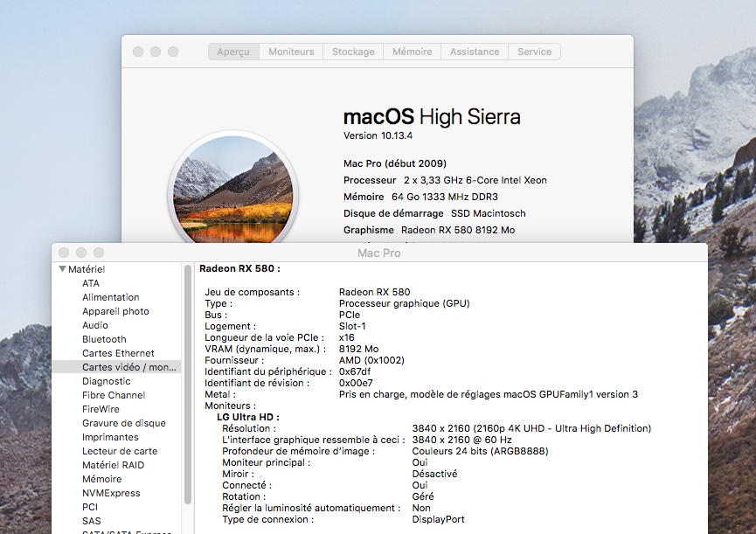Select PCI in the sidebar
Image resolution: width=756 pixels, height=534 pixels.
90,507
